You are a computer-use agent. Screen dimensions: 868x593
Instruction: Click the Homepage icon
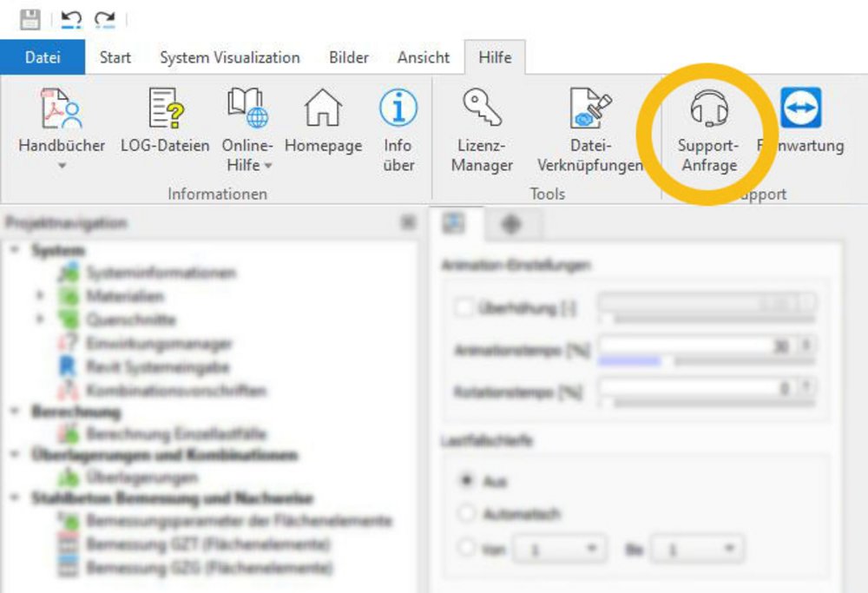tap(323, 110)
